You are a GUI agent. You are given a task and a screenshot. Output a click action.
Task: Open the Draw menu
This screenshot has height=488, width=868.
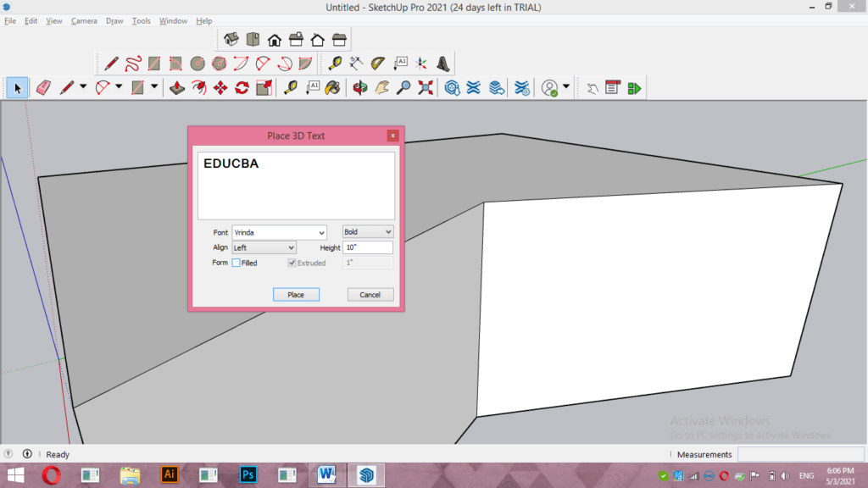[x=114, y=20]
